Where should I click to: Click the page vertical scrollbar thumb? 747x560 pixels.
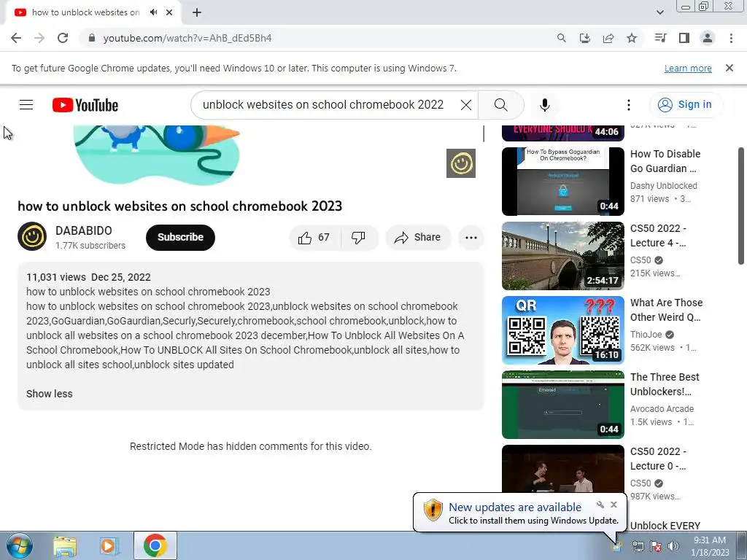(741, 206)
